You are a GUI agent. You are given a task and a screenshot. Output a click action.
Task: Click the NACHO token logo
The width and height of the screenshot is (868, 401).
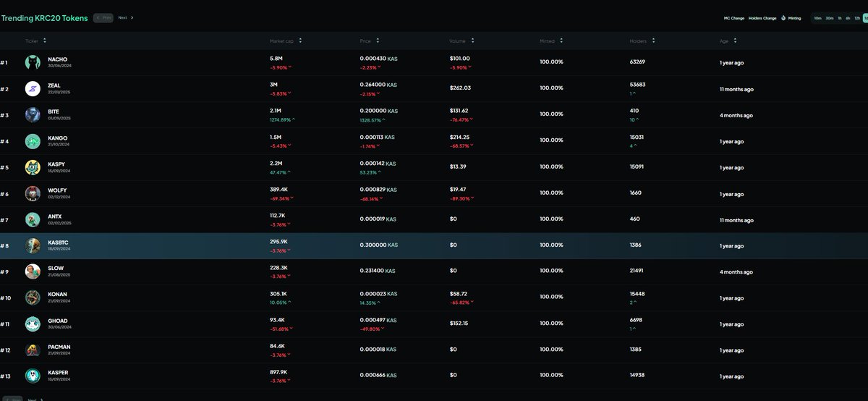[33, 63]
